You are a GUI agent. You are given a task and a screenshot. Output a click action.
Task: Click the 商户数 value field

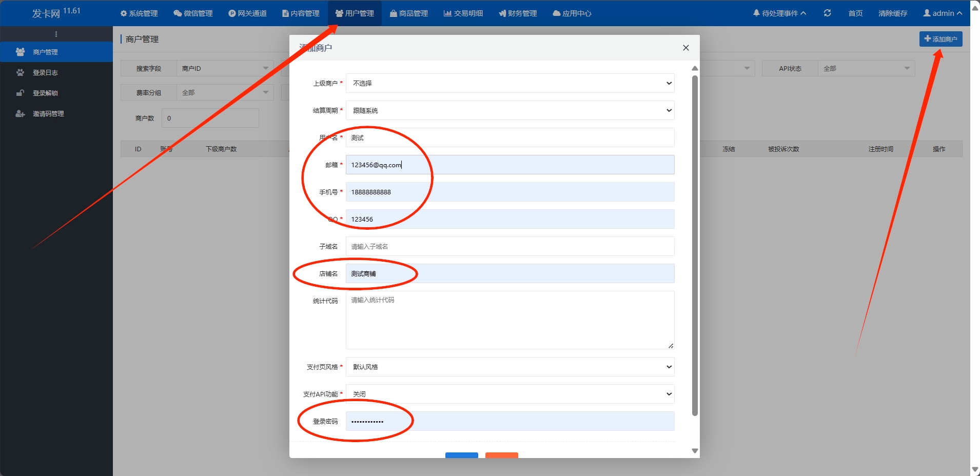(210, 118)
